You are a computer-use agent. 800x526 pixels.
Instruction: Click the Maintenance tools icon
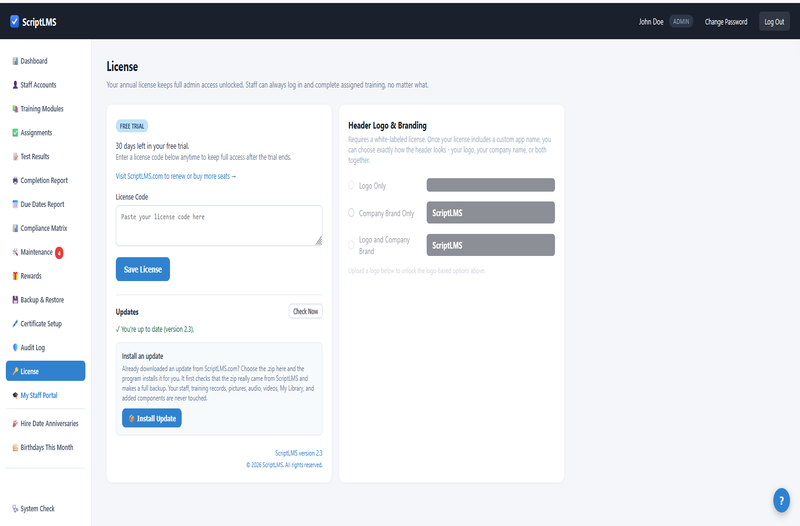tap(15, 252)
